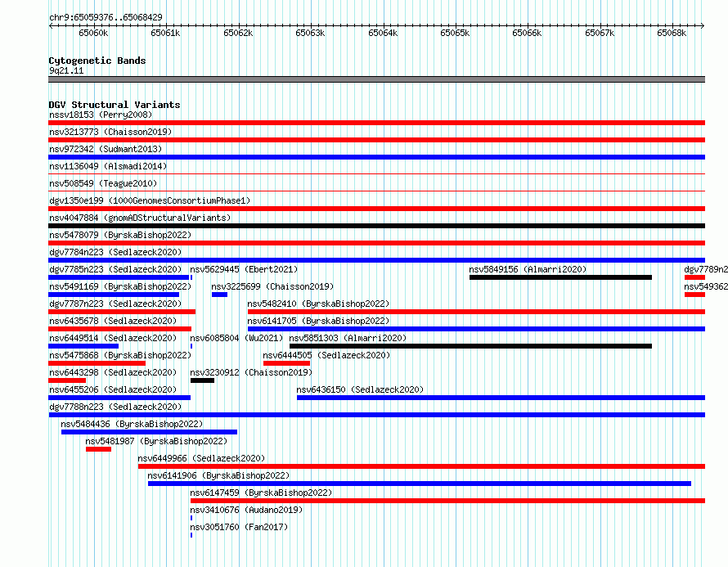Click the 9q21.11 band label
The image size is (728, 567).
point(66,70)
